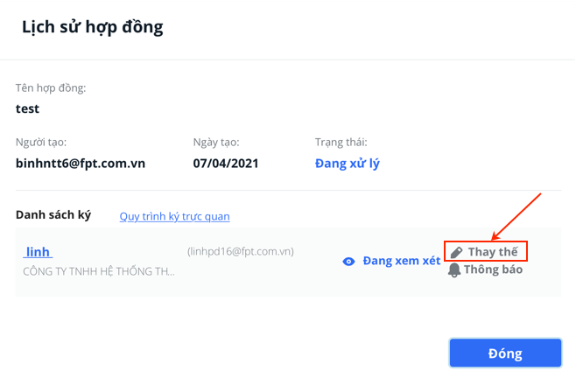
Task: Click the Ngày tạo field label
Action: tap(216, 143)
